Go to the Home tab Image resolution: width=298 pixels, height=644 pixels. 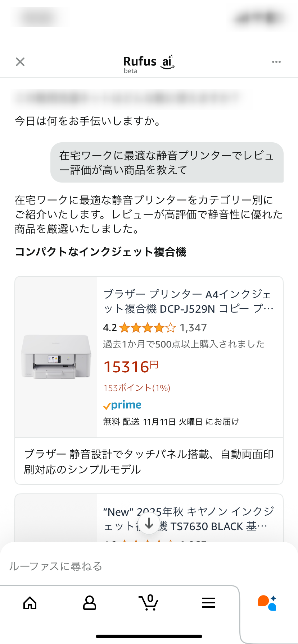point(30,603)
